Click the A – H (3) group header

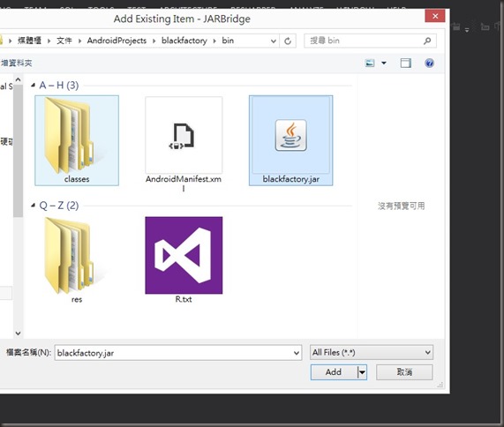59,86
